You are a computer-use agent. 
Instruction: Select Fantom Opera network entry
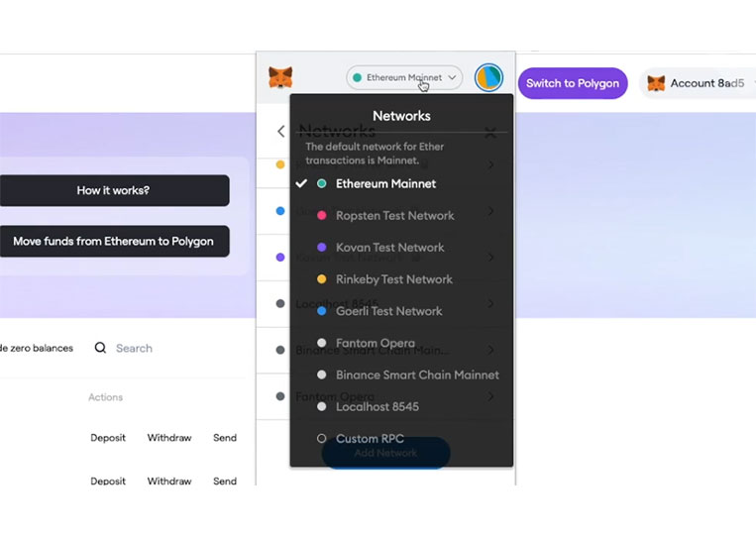click(x=401, y=343)
